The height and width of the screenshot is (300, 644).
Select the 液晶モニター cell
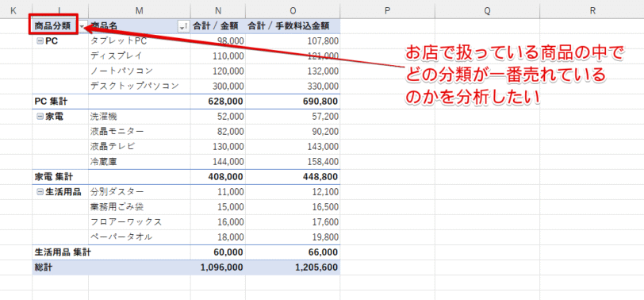tap(140, 132)
